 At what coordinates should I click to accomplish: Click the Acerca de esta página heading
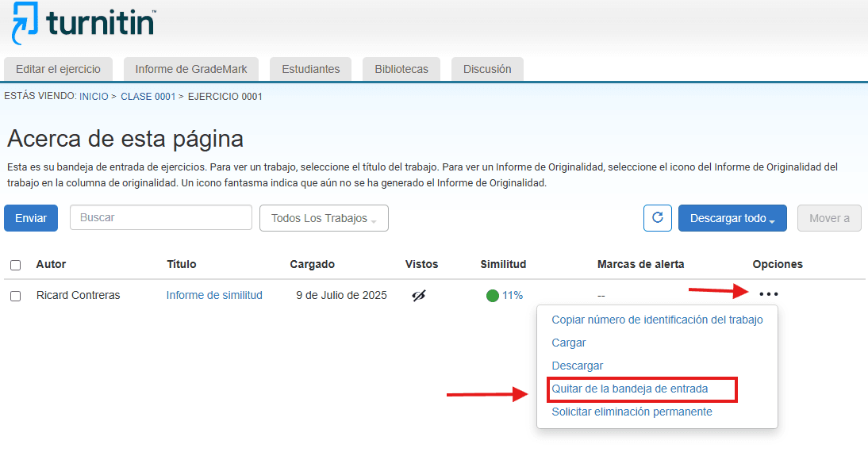click(x=125, y=138)
